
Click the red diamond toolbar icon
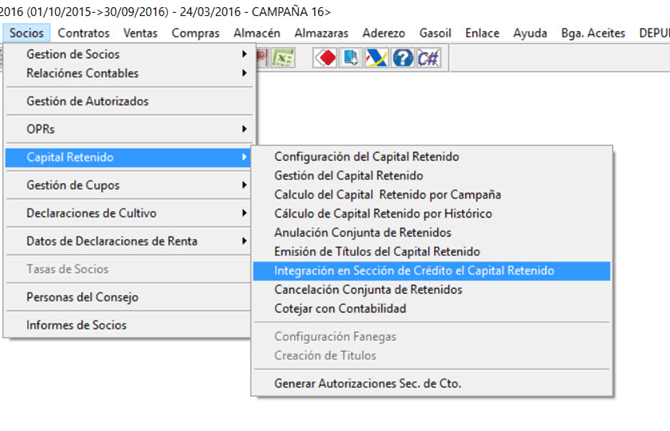pos(326,58)
